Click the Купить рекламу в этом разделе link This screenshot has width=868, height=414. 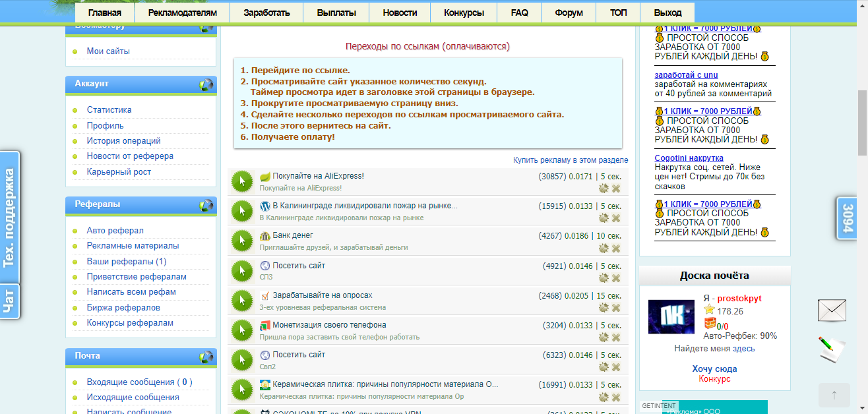pos(571,160)
